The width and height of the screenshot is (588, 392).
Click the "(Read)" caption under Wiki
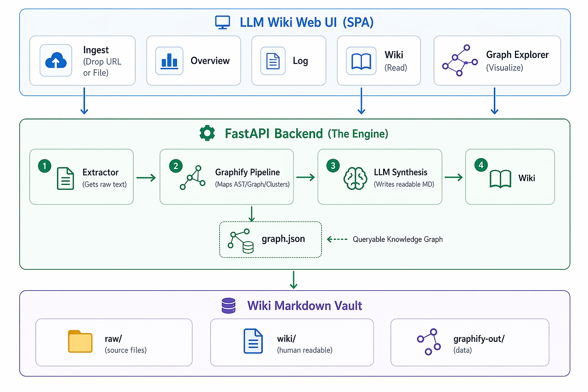396,68
